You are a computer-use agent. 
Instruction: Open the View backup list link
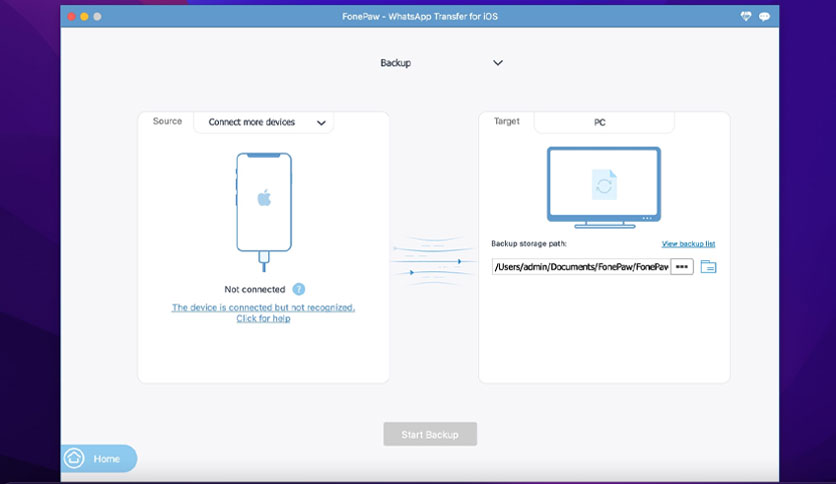(688, 244)
